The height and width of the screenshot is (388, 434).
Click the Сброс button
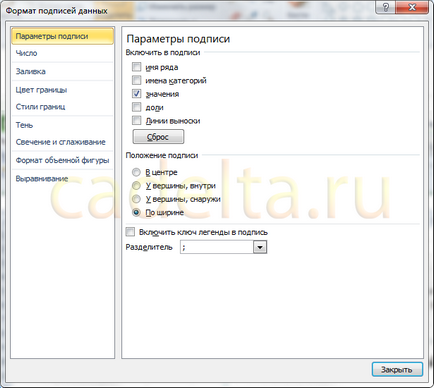(158, 137)
